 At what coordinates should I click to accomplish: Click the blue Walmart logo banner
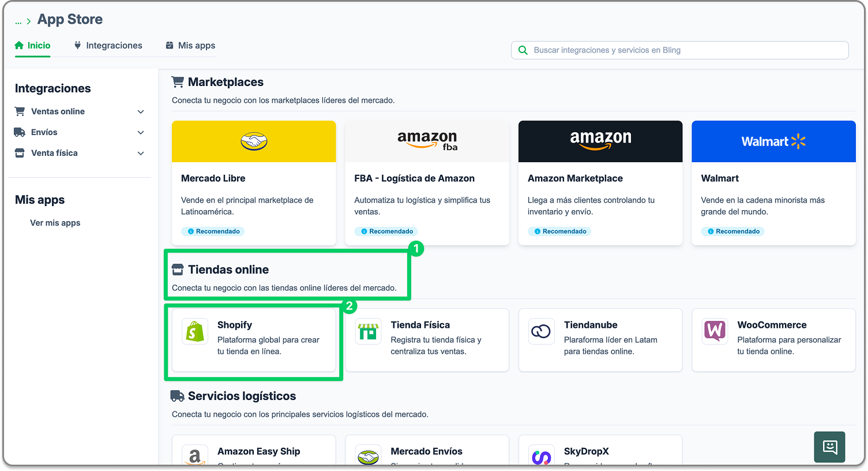coord(774,141)
